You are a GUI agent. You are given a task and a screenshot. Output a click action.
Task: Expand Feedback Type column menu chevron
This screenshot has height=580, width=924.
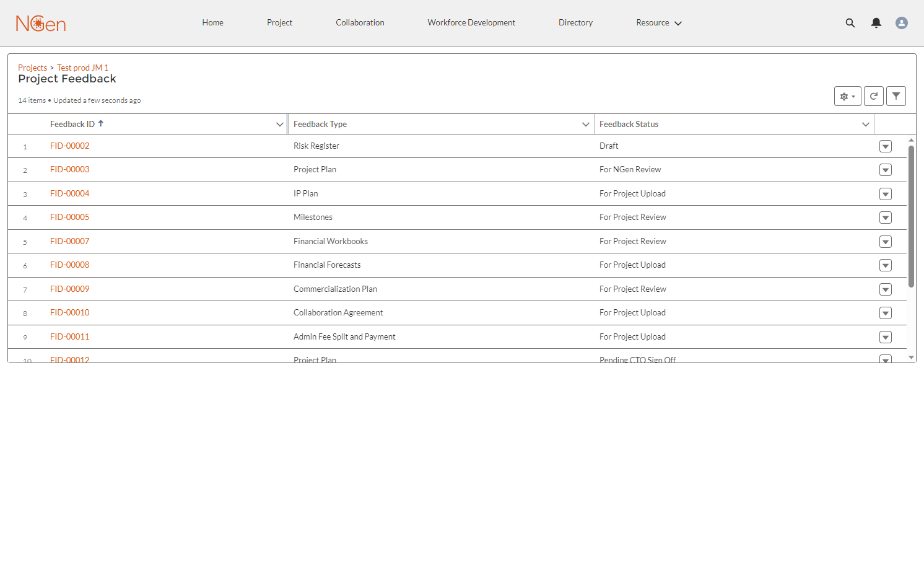[x=586, y=125]
